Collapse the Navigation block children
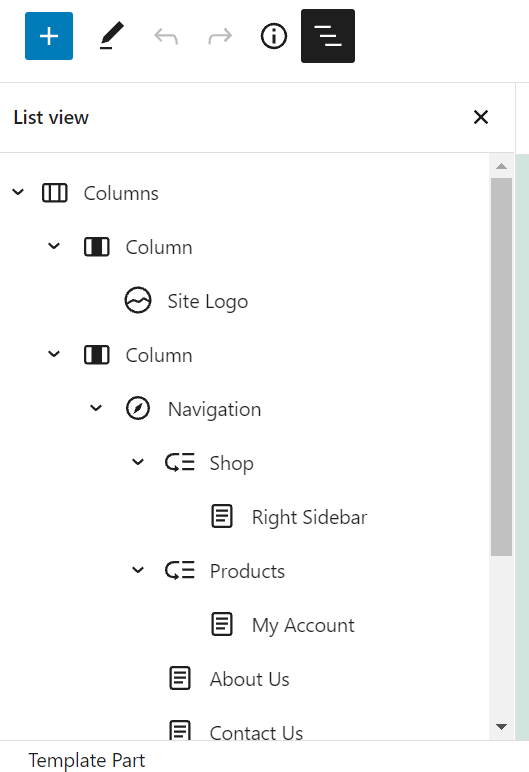Image resolution: width=529 pixels, height=772 pixels. pyautogui.click(x=96, y=408)
